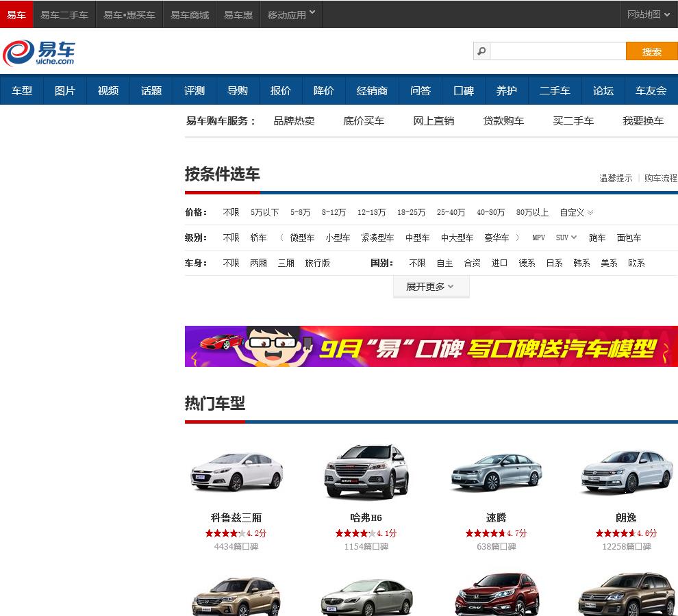
Task: Filter body type by 两厢
Action: [259, 263]
